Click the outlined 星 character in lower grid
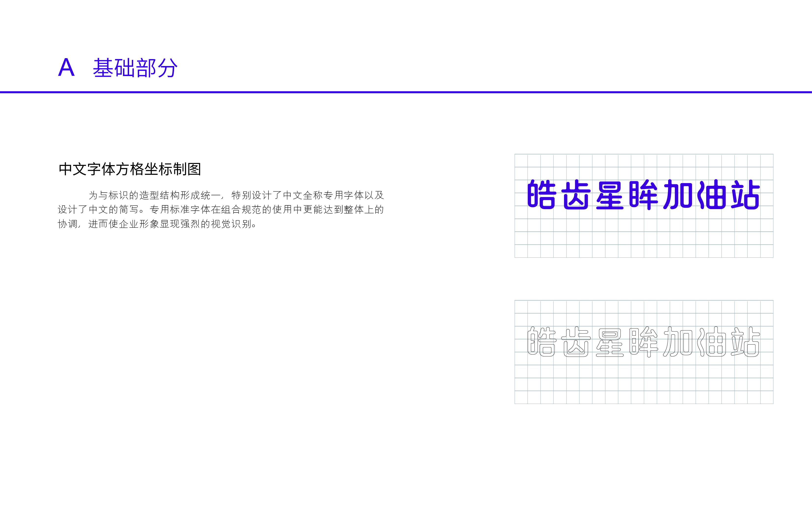Viewport: 812px width, 522px height. click(x=609, y=342)
